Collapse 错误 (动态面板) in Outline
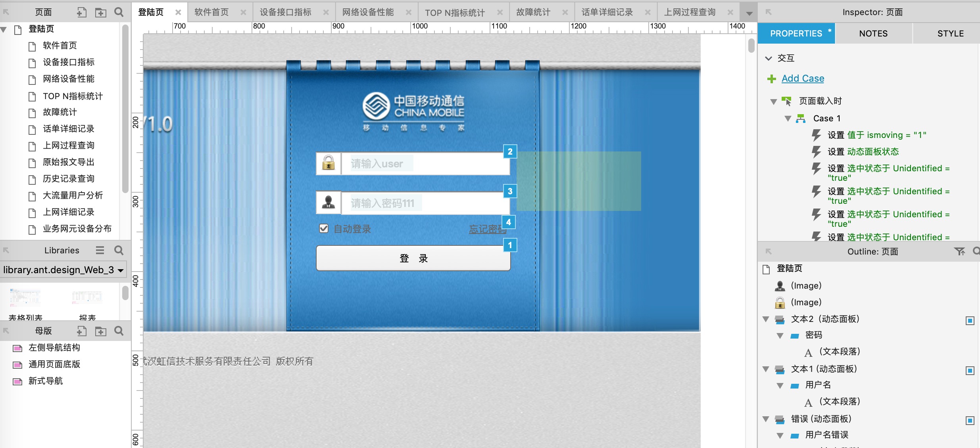The image size is (980, 448). click(766, 419)
